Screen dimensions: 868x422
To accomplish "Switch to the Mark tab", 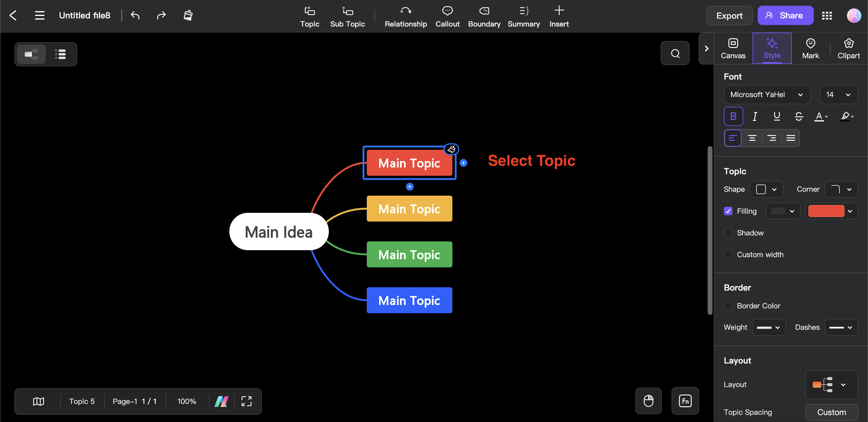I will click(x=810, y=49).
